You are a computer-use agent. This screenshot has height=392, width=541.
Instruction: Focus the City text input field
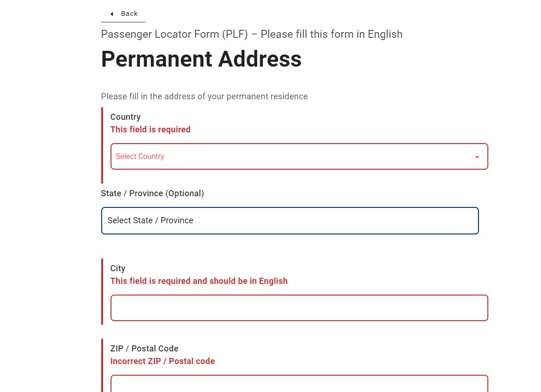pyautogui.click(x=299, y=308)
